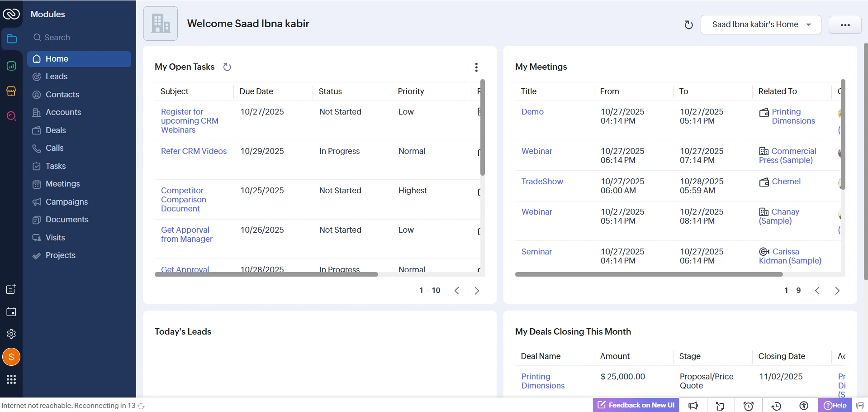Open the calendar icon above settings
The width and height of the screenshot is (868, 412).
tap(11, 311)
